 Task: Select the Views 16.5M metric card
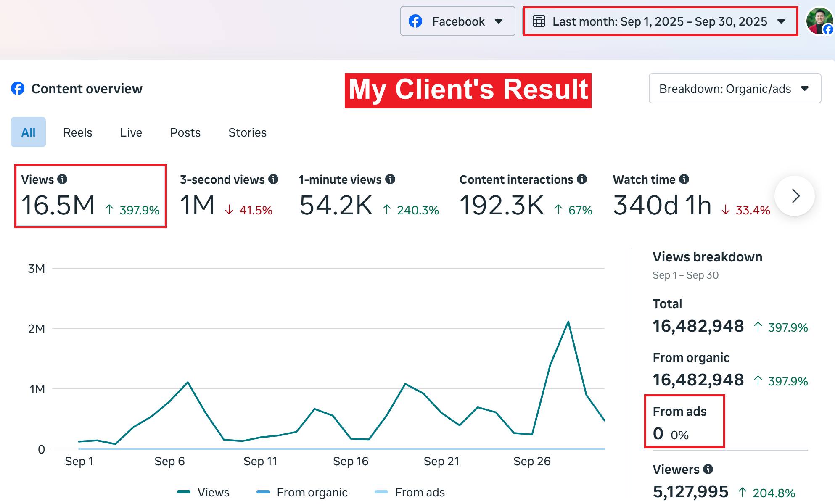[x=90, y=196]
